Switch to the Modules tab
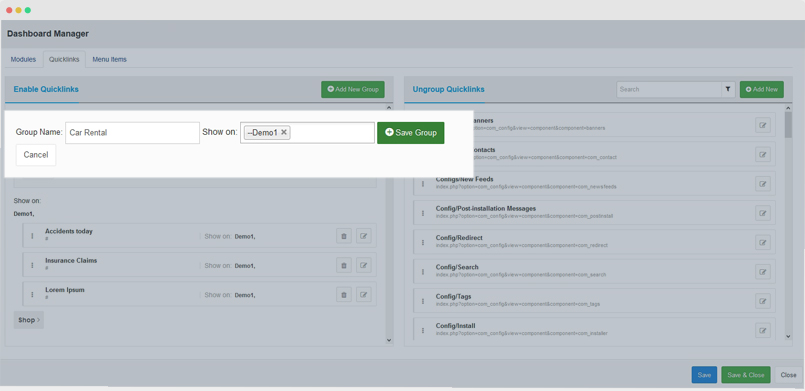805x391 pixels. pyautogui.click(x=23, y=60)
